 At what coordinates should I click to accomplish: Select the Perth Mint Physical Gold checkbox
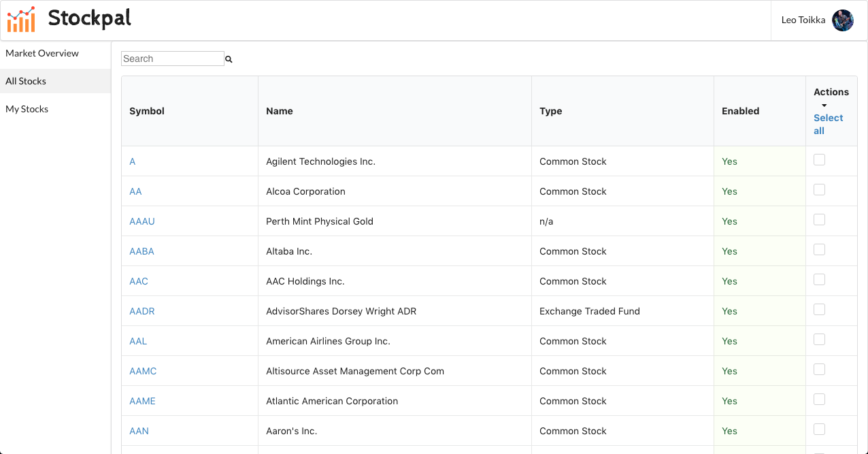click(819, 219)
